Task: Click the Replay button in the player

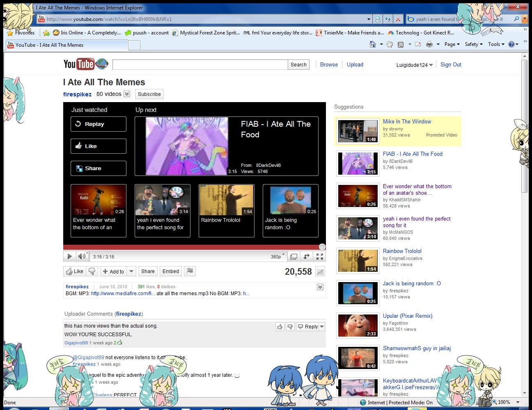Action: [x=99, y=124]
